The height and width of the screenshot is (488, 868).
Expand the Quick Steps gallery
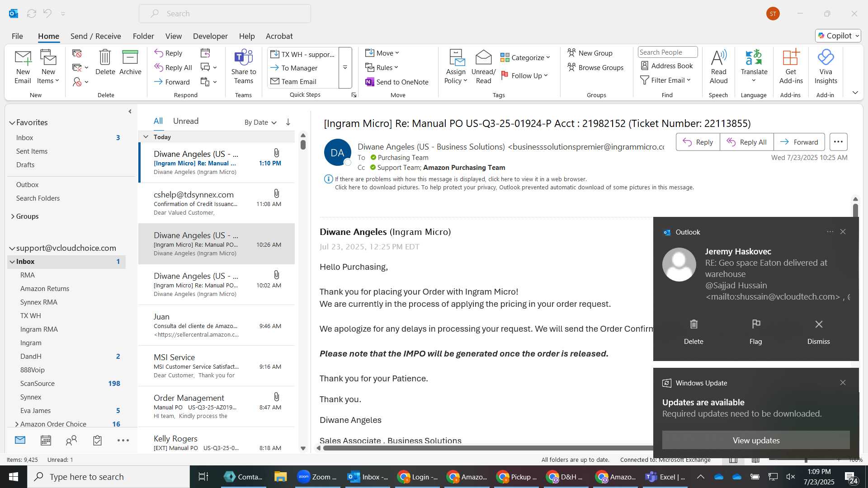[x=345, y=67]
